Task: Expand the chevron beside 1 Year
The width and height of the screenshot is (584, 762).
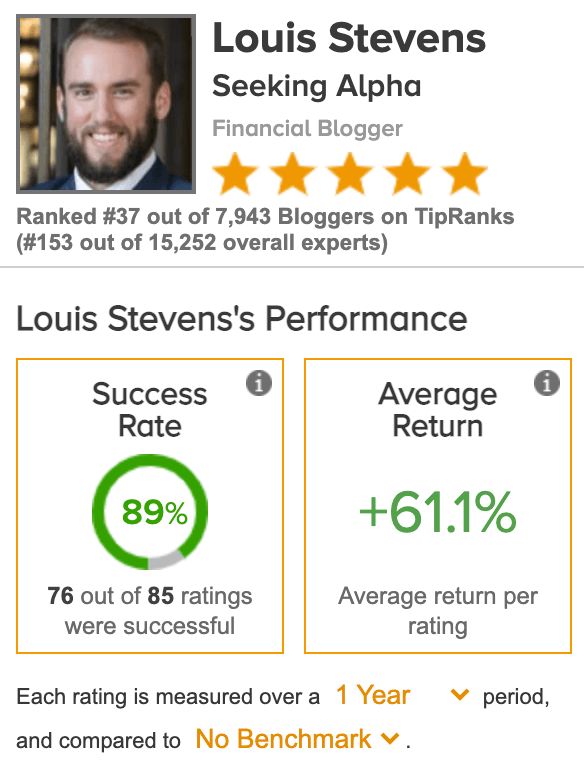Action: point(460,694)
